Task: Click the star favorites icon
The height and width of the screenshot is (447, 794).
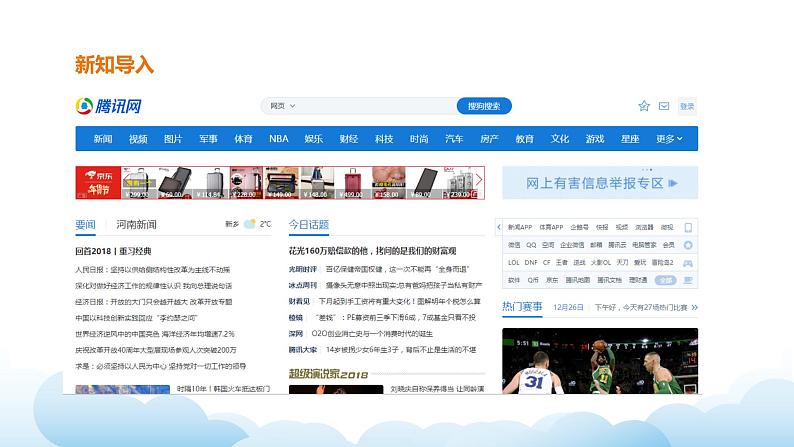Action: pos(644,106)
